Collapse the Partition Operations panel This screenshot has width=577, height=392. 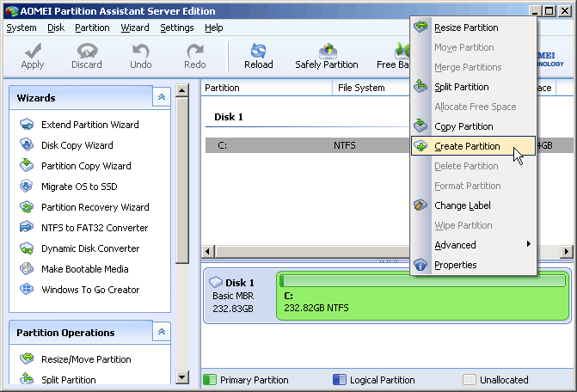coord(162,332)
